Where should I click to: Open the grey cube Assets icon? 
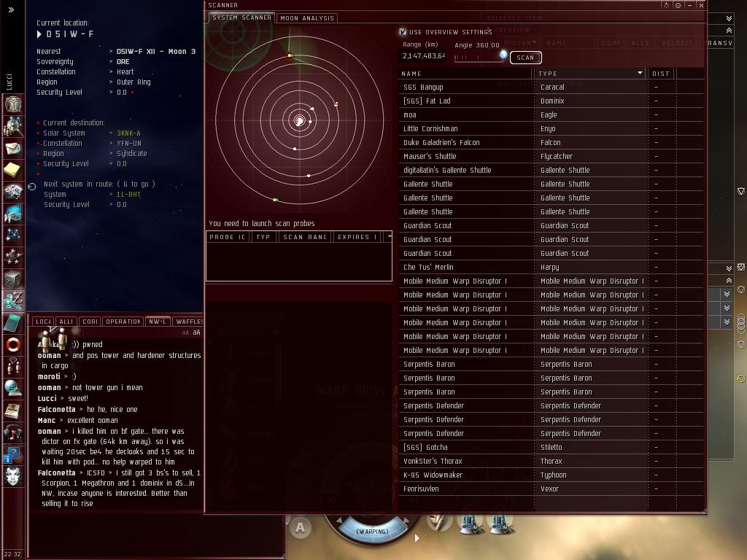click(x=13, y=279)
